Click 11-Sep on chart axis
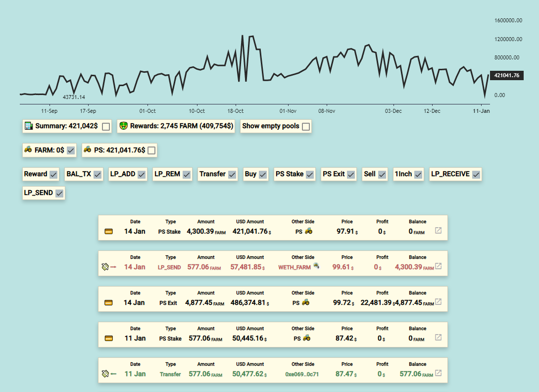This screenshot has width=539, height=392. click(49, 111)
